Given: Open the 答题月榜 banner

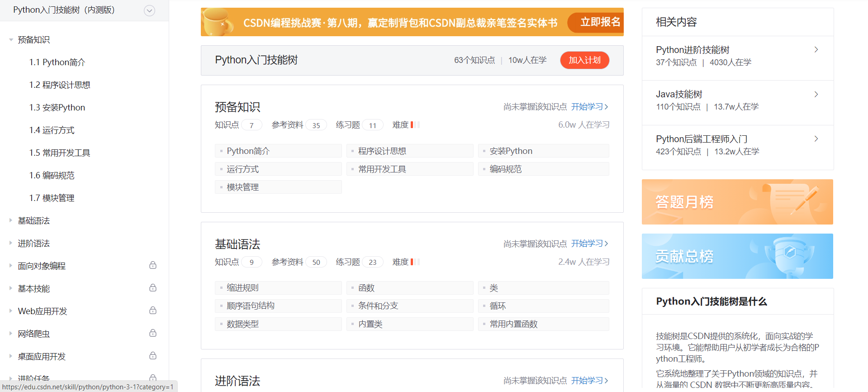Looking at the screenshot, I should [x=737, y=202].
